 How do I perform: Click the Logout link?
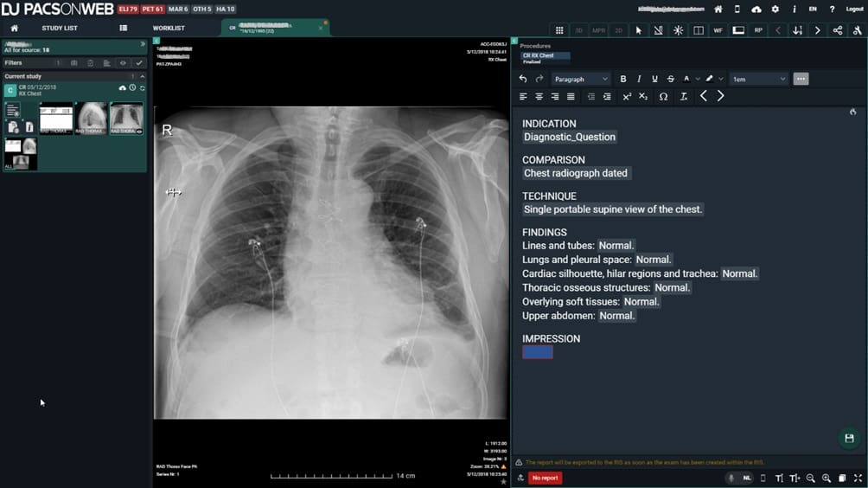click(854, 9)
